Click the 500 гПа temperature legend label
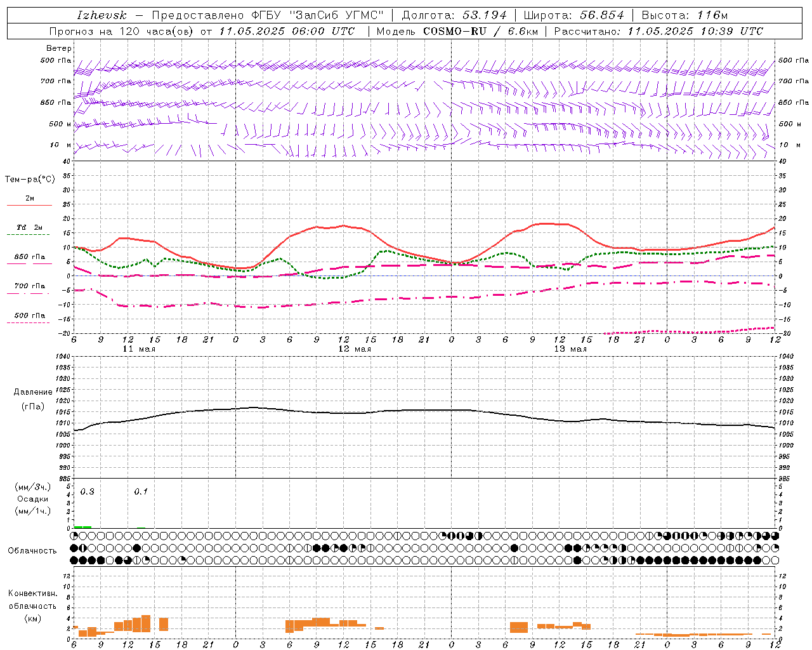The image size is (812, 650). pos(30,315)
